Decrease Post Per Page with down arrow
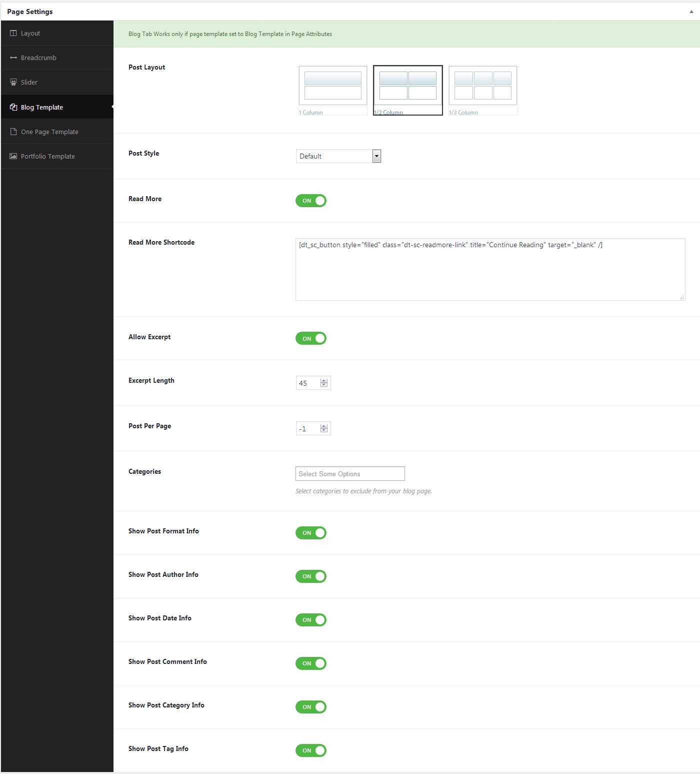 [324, 431]
